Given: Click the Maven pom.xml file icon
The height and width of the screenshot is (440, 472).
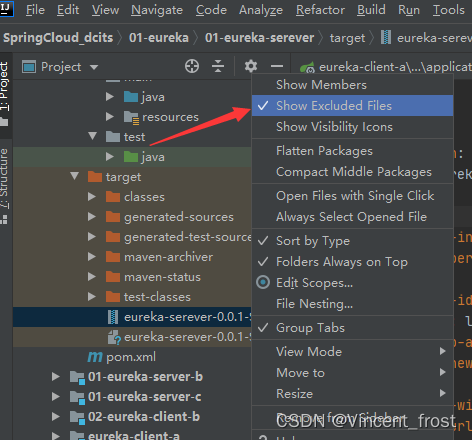Looking at the screenshot, I should pos(95,357).
